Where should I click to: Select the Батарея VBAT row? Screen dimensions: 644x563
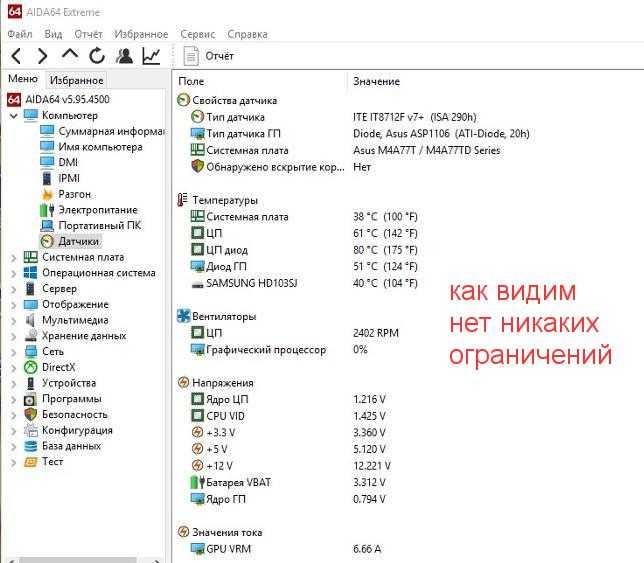288,482
